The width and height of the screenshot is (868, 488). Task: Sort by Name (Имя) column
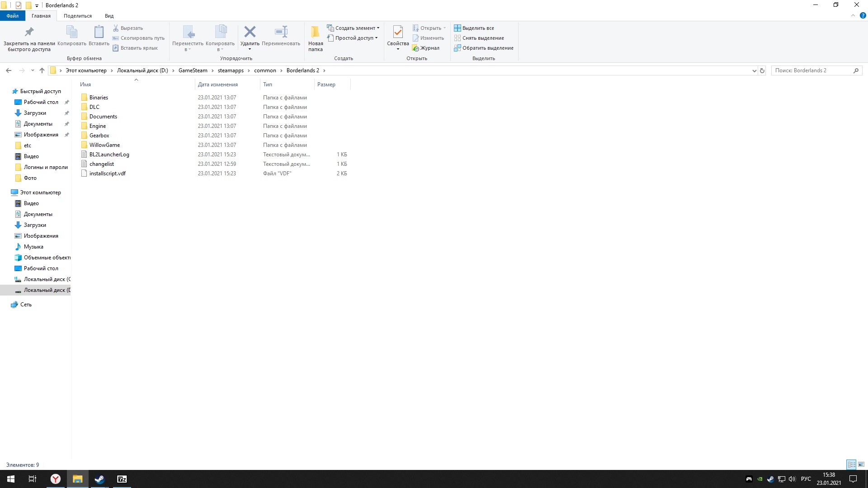[137, 84]
